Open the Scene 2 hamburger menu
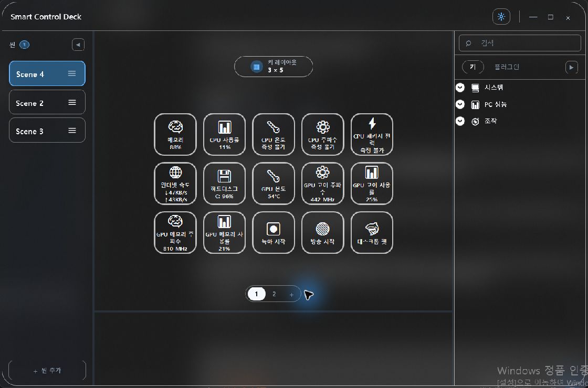 point(72,102)
